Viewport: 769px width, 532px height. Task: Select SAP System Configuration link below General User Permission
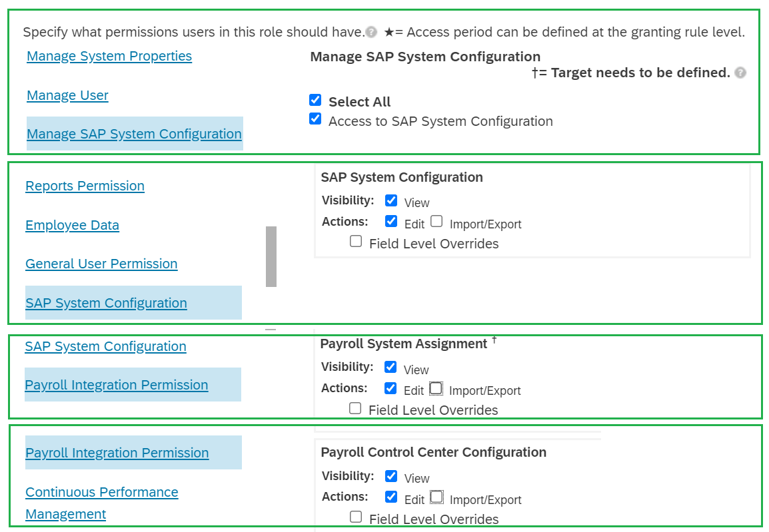click(x=106, y=303)
